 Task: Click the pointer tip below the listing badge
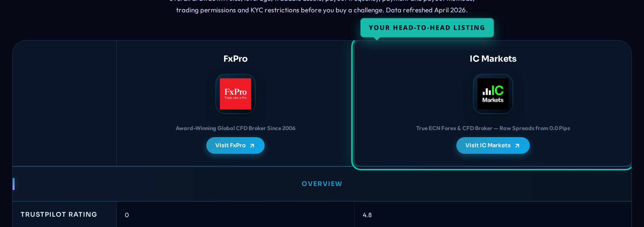377,39
